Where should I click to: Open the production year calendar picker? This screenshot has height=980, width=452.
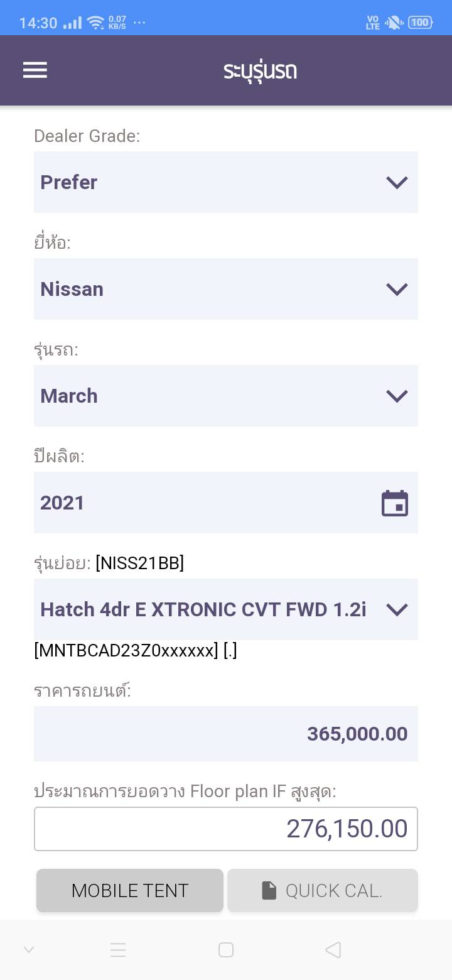click(395, 503)
